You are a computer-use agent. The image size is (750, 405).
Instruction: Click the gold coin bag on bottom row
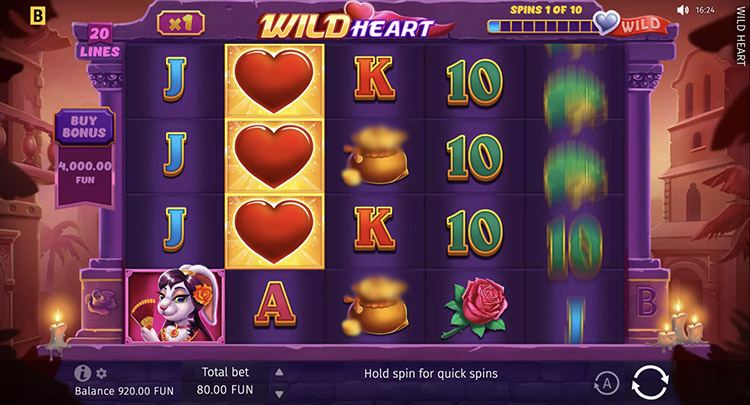click(x=375, y=306)
